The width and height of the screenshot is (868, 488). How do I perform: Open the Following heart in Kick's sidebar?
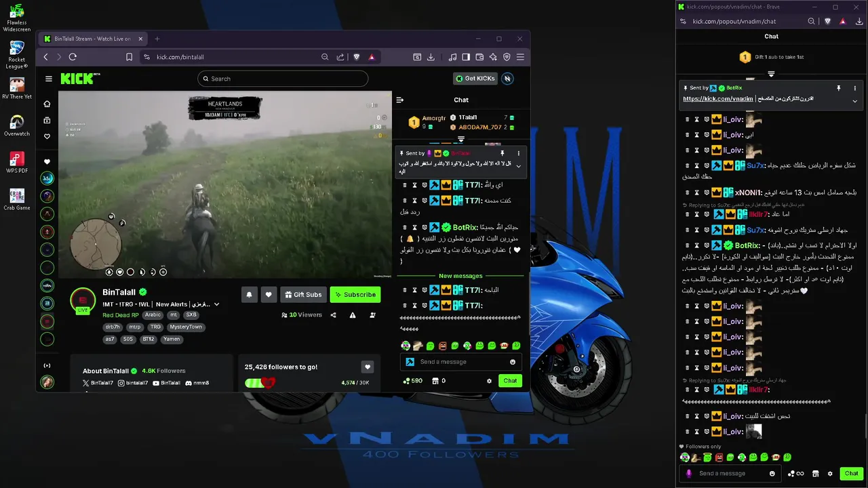47,136
